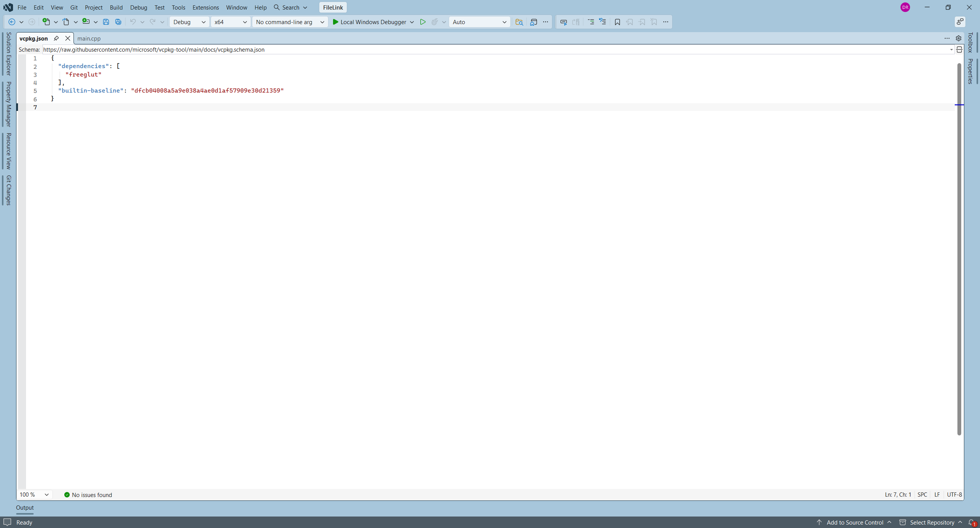Click the Save All icon
Screen dimensions: 980x528
[118, 22]
